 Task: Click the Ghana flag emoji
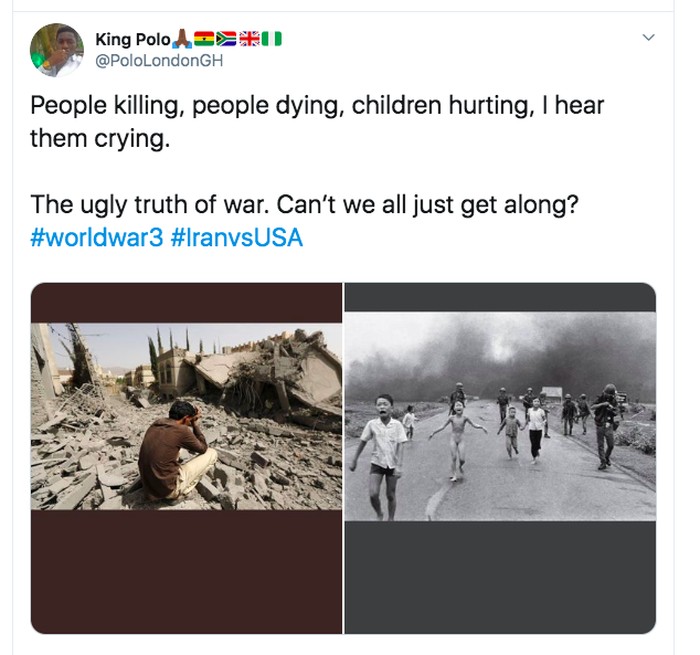(203, 39)
